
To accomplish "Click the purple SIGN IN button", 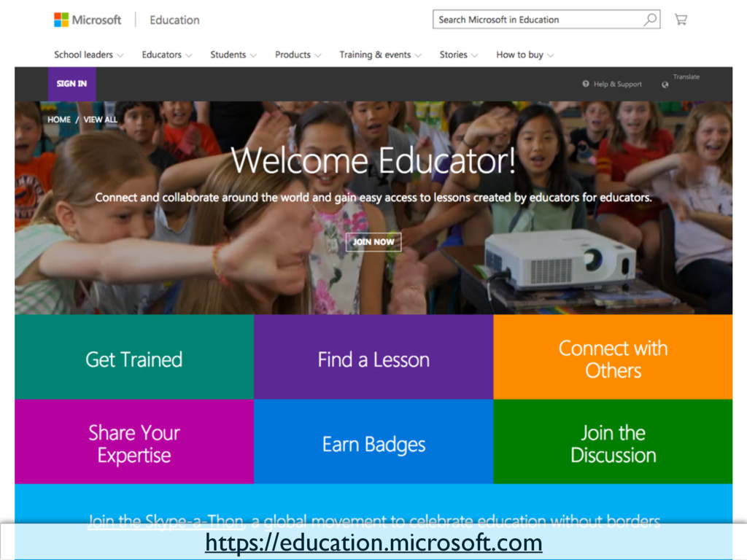I will pyautogui.click(x=72, y=84).
